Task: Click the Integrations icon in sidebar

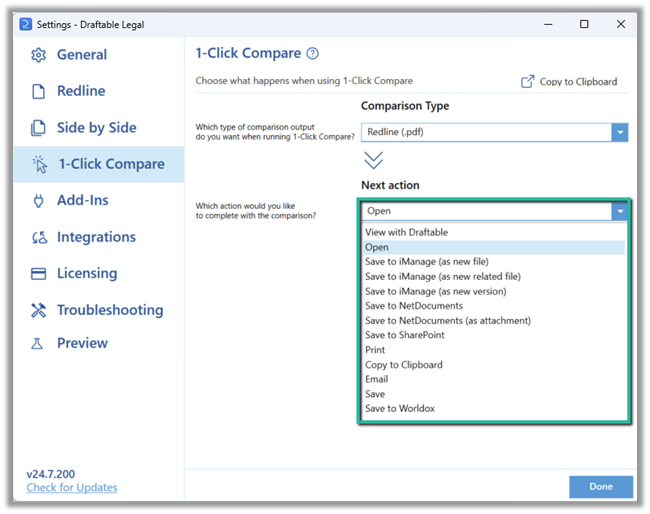Action: tap(39, 237)
